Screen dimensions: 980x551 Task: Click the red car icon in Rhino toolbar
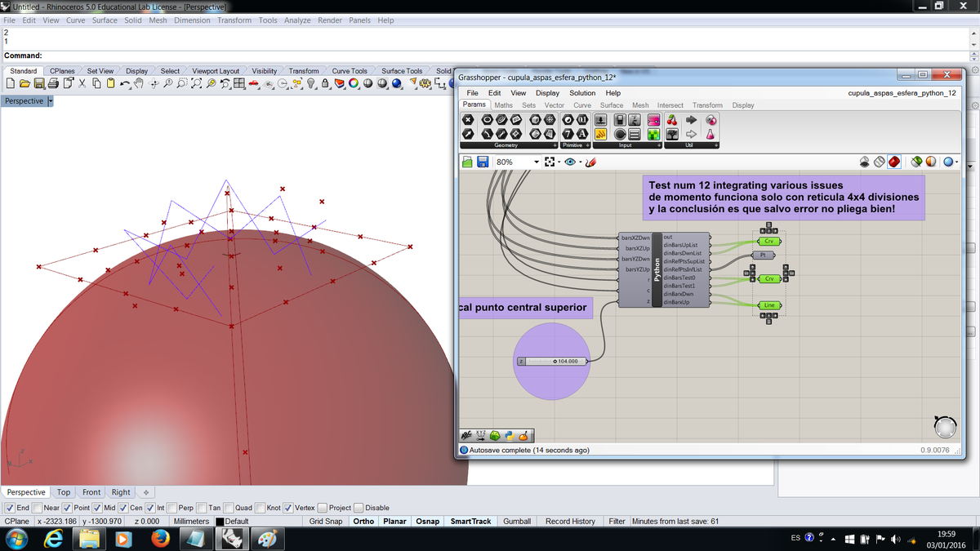coord(253,83)
